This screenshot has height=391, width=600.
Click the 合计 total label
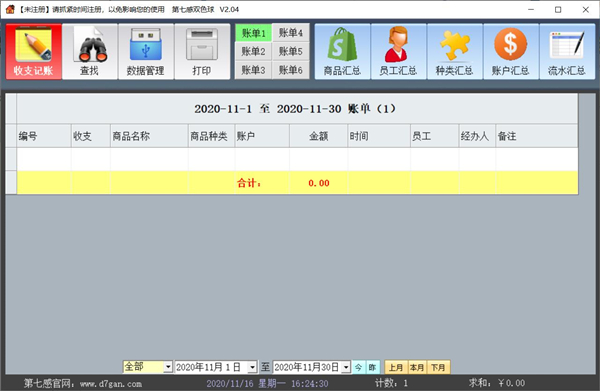[x=249, y=183]
